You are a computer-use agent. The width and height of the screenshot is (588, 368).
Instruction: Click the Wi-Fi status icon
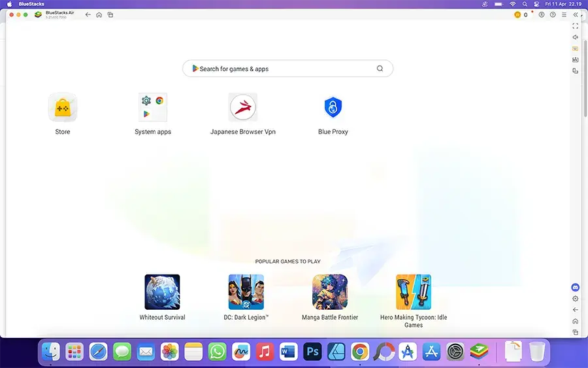pyautogui.click(x=513, y=4)
